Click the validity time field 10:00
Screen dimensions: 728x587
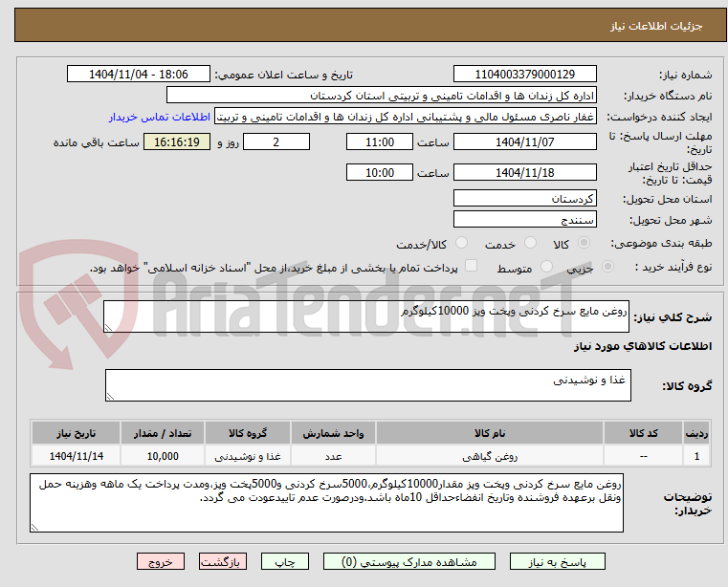[380, 173]
